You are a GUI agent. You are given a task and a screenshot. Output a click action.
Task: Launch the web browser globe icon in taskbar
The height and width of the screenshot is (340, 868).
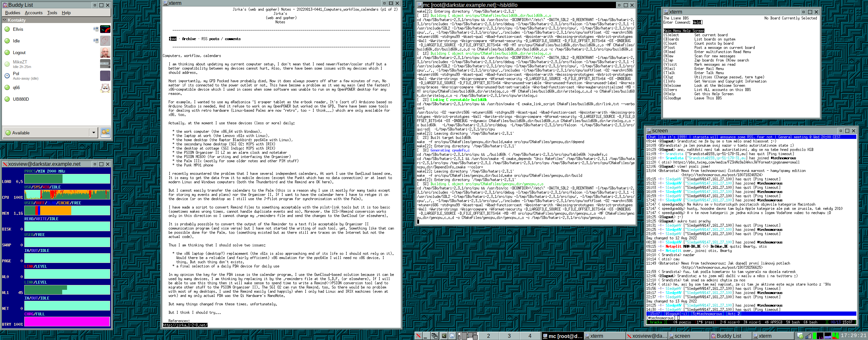452,335
